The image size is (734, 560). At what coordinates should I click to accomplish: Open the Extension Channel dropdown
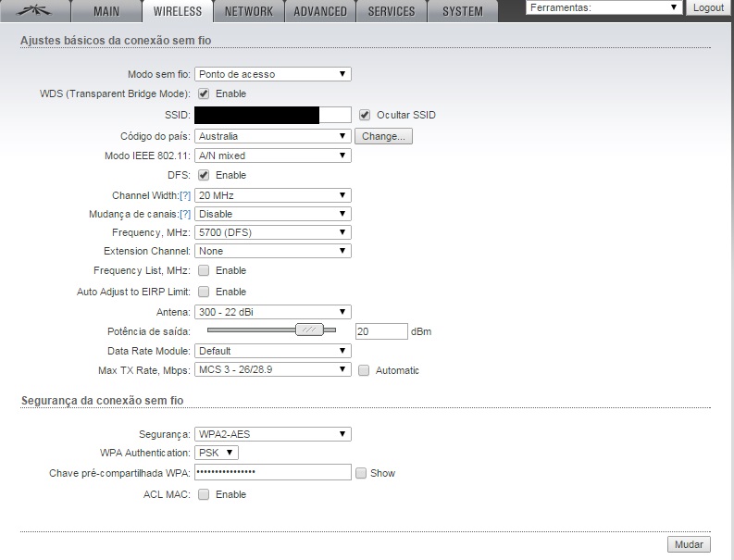click(x=273, y=251)
